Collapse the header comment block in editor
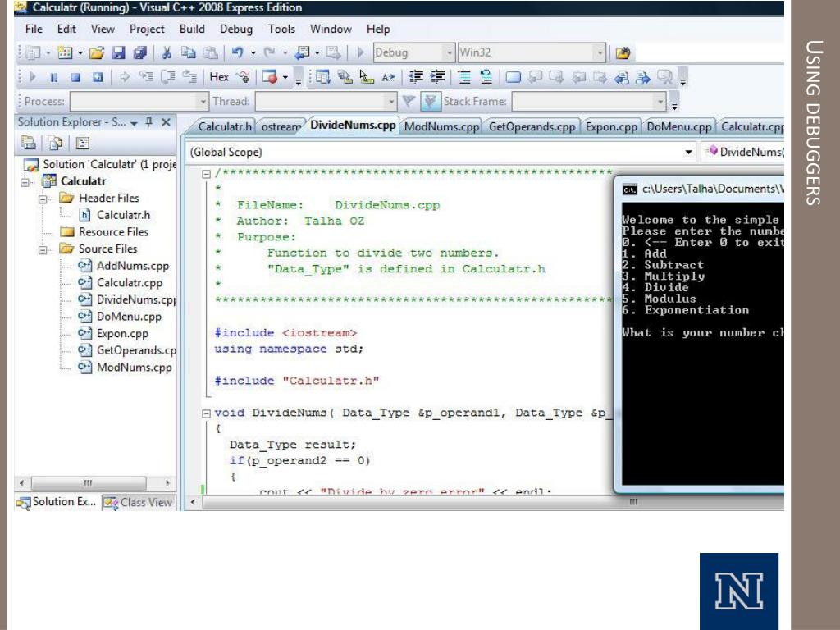Screen dimensions: 840x630 (206, 174)
